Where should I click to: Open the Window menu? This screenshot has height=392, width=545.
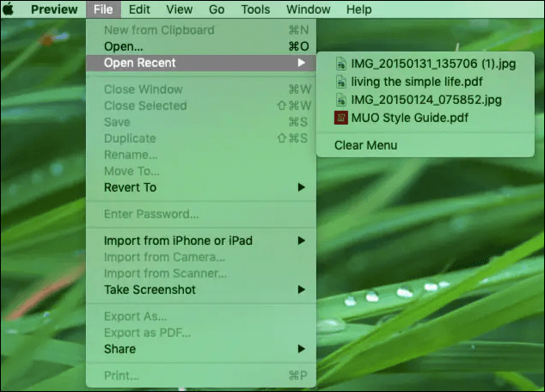(307, 9)
